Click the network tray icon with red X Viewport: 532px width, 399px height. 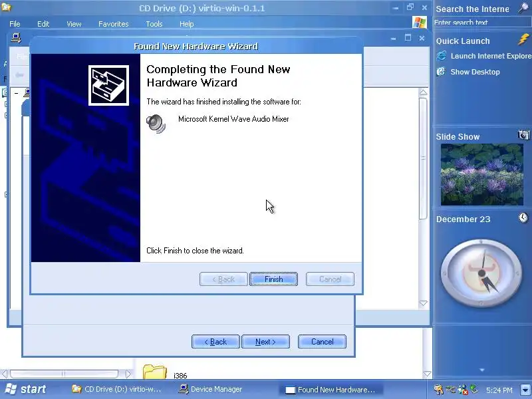pos(462,390)
